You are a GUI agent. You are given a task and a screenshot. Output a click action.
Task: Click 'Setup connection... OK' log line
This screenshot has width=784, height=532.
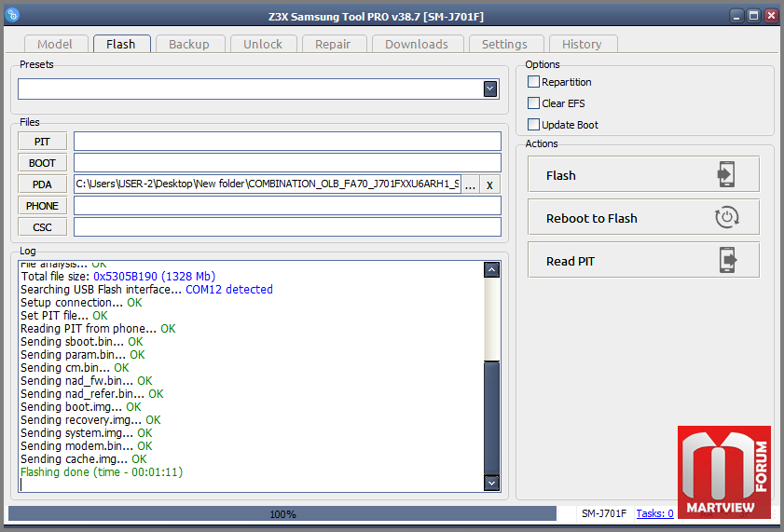point(81,302)
